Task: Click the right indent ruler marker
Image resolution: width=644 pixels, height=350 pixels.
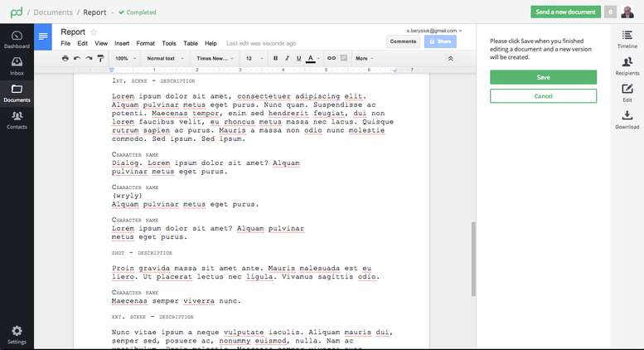Action: [395, 70]
